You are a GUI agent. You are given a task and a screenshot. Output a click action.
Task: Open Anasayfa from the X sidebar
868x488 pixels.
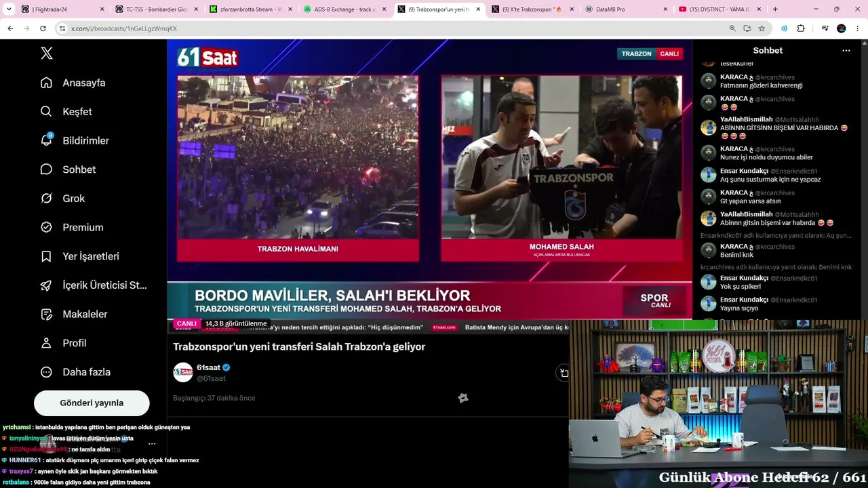click(73, 83)
